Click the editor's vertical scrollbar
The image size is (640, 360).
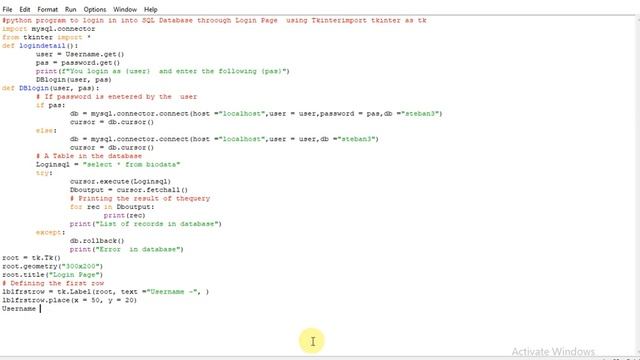[637, 186]
